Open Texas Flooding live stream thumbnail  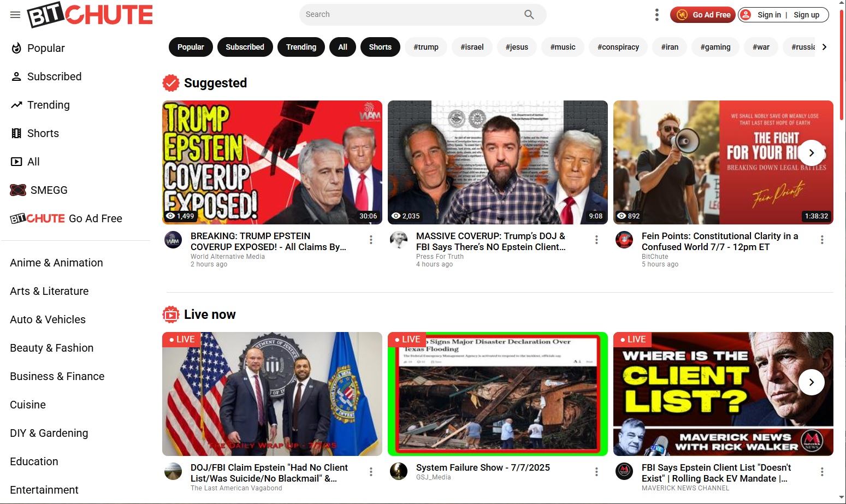498,394
